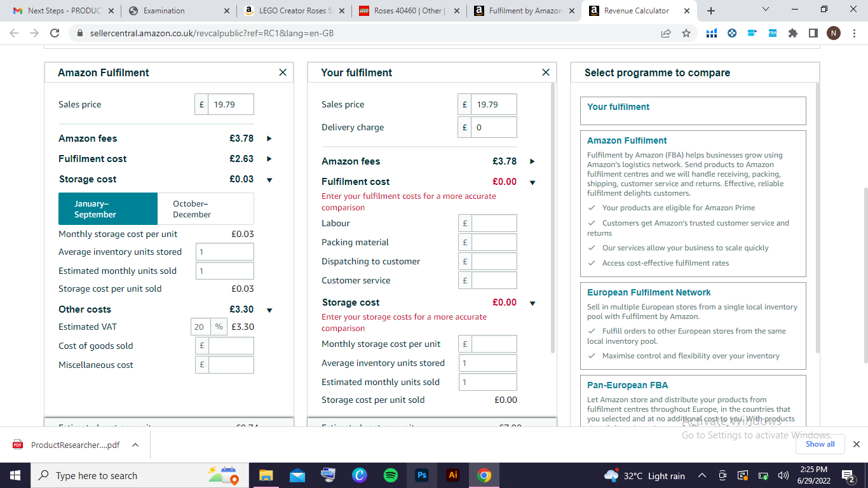
Task: Switch to Photoshop on the taskbar
Action: coord(422,475)
